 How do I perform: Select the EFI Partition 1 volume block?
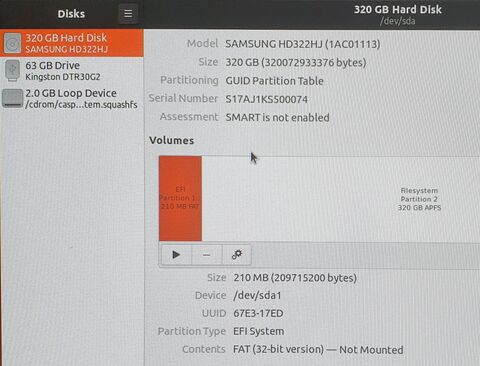(180, 198)
